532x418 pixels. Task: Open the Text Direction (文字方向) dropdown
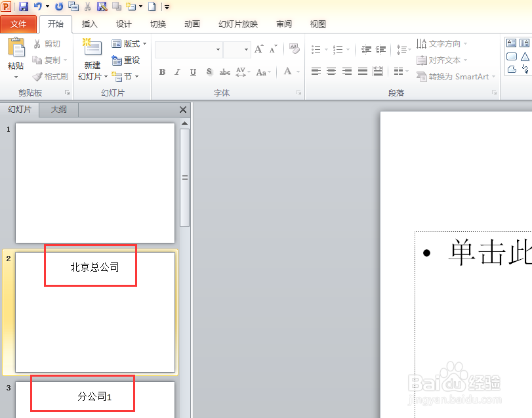click(x=441, y=44)
